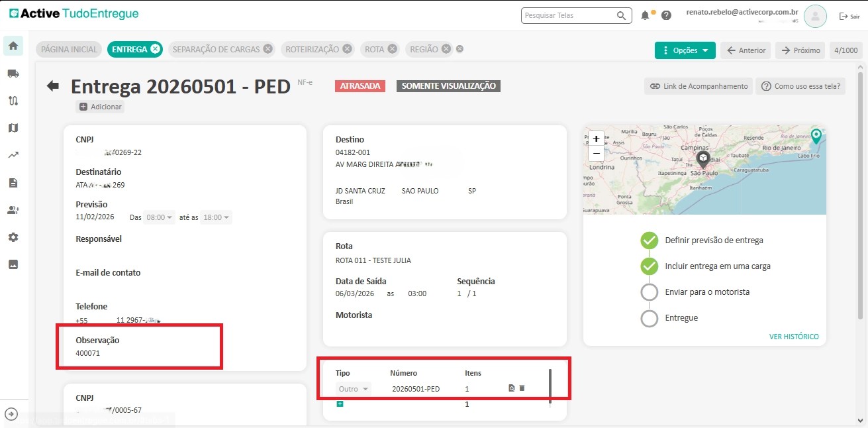Screen dimensions: 868x428
Task: Click the truck icon in the sidebar
Action: point(13,74)
